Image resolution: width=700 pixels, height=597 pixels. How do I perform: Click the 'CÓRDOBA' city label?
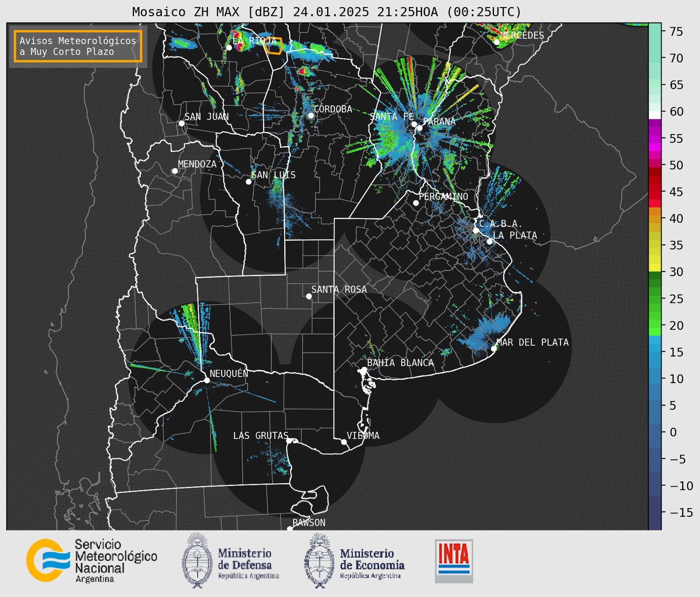(333, 109)
